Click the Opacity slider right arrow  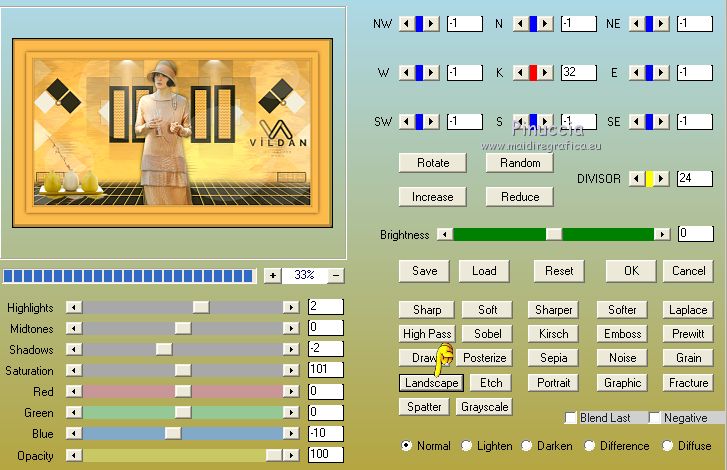[291, 455]
